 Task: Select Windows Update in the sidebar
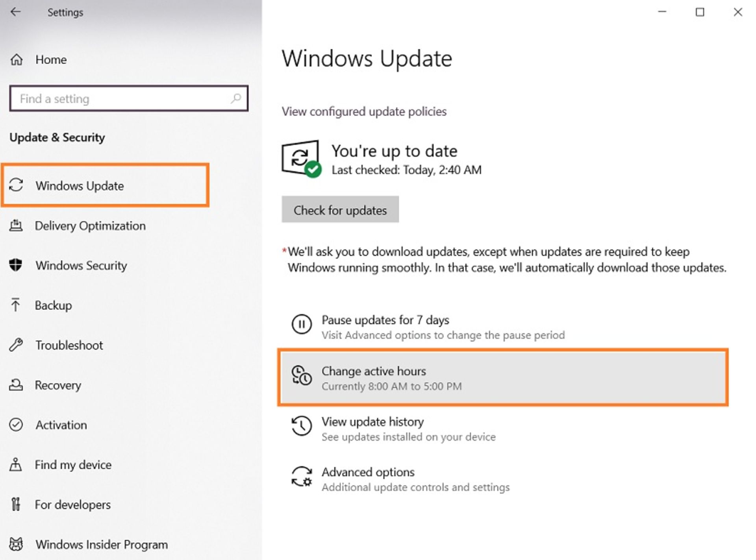105,185
